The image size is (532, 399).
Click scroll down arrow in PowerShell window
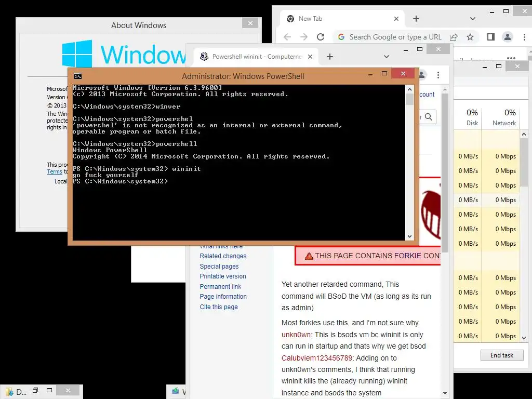409,236
